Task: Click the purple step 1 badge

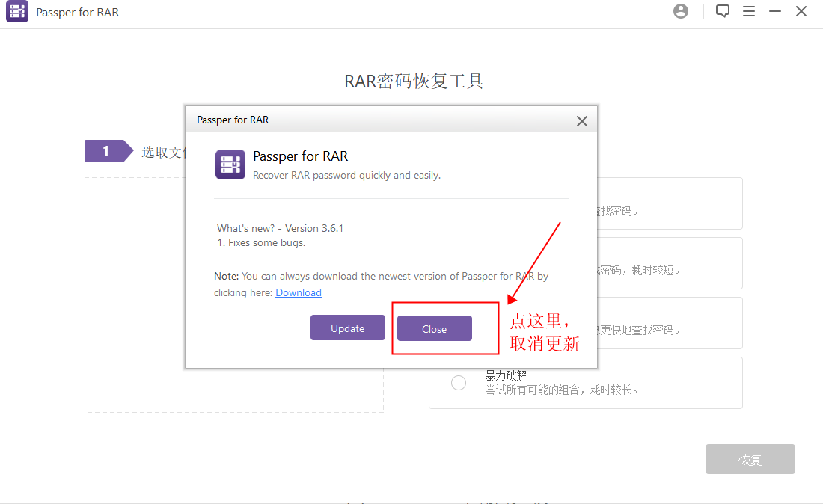Action: (106, 151)
